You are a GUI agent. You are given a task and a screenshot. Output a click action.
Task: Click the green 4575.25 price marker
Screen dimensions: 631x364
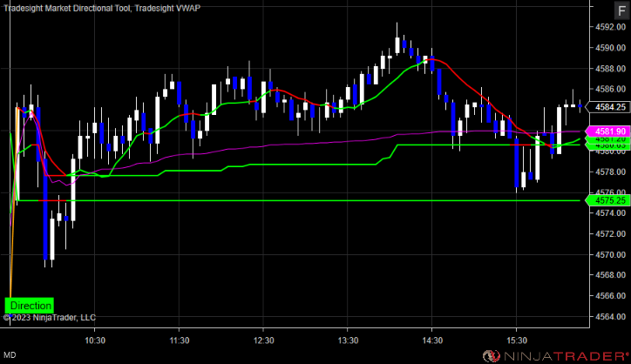[x=608, y=200]
